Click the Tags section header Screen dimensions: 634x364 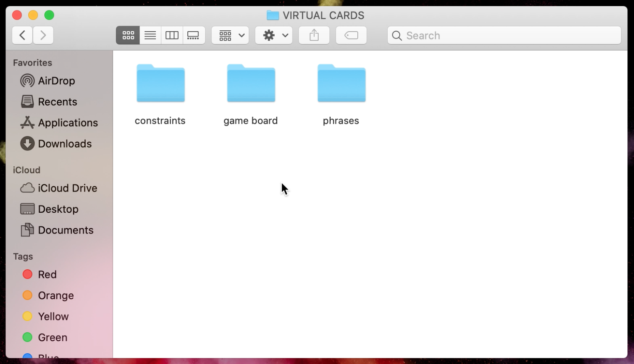pos(23,256)
